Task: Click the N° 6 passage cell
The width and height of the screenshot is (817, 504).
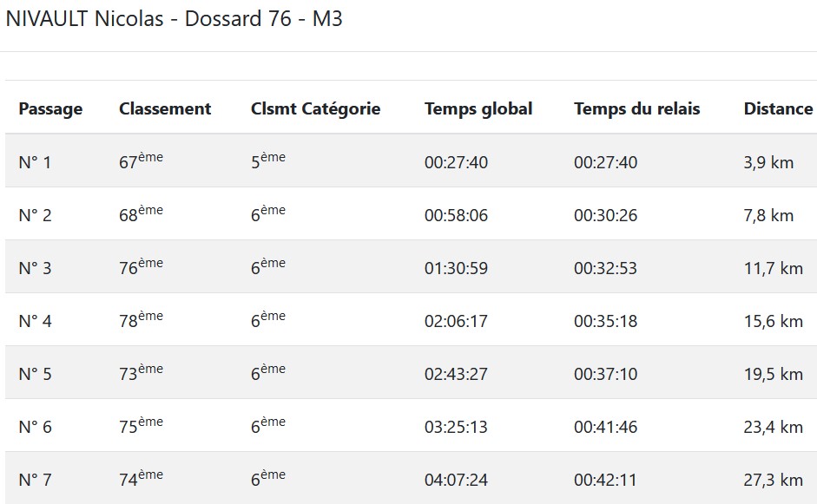Action: coord(35,427)
